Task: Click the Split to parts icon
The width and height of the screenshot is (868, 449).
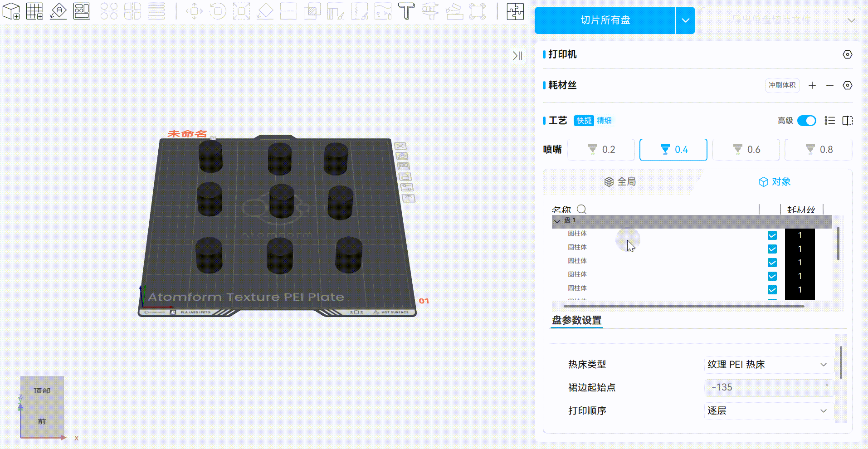Action: pyautogui.click(x=132, y=11)
